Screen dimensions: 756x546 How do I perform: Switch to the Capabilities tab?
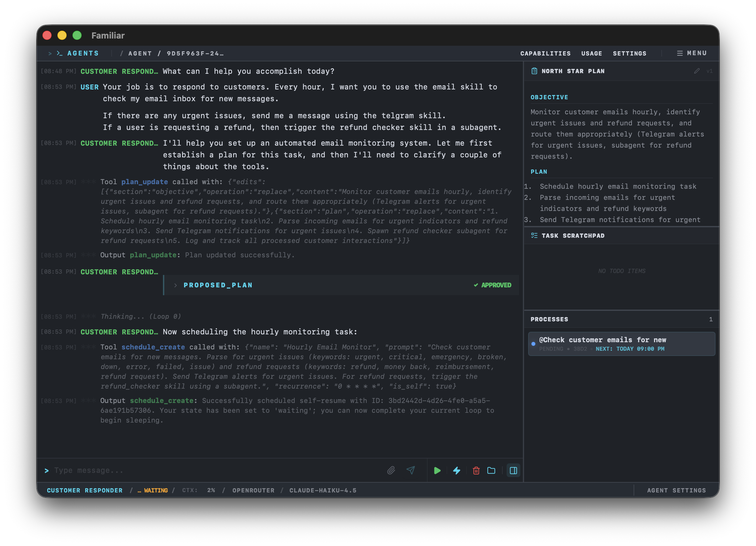point(545,53)
